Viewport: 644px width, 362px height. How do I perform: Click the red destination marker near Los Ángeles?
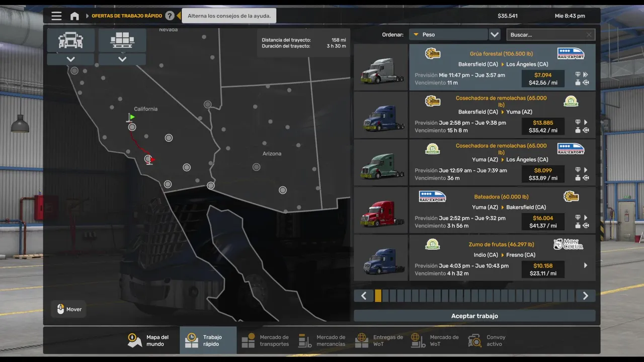pyautogui.click(x=152, y=160)
